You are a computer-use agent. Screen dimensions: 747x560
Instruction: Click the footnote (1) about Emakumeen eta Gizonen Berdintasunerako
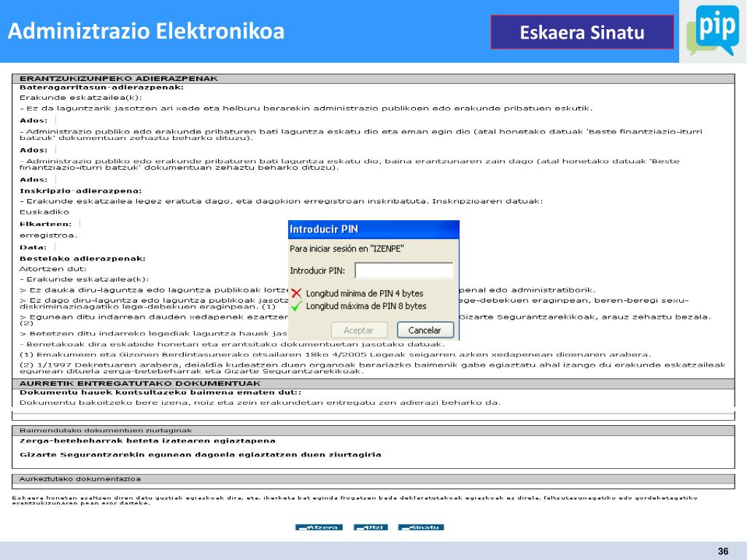pos(335,355)
